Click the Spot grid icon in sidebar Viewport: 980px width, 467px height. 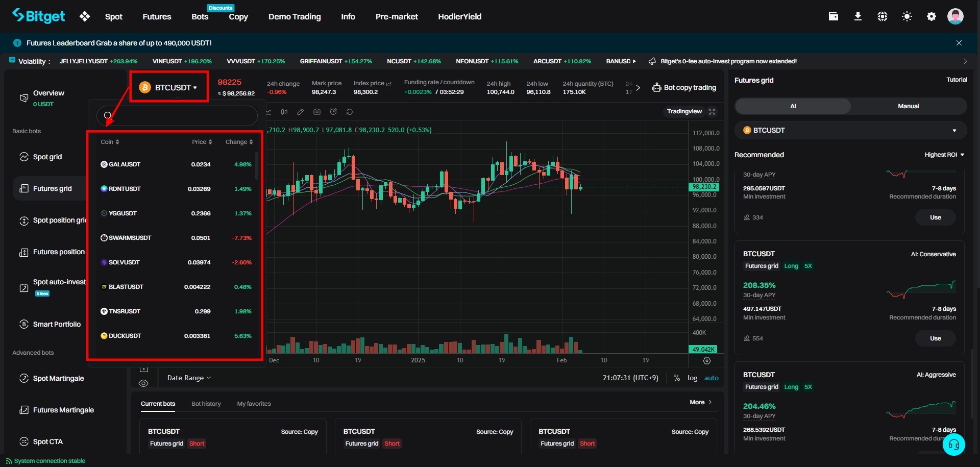pyautogui.click(x=24, y=157)
